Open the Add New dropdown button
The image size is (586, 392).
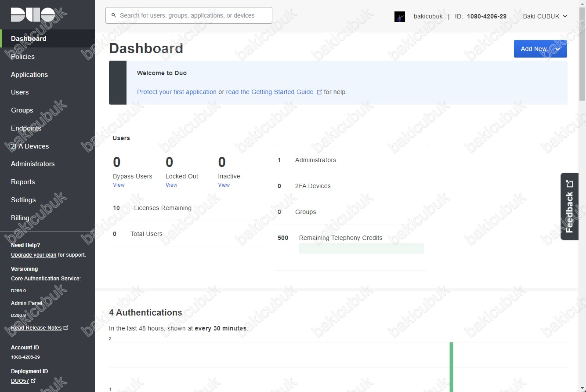(x=540, y=49)
